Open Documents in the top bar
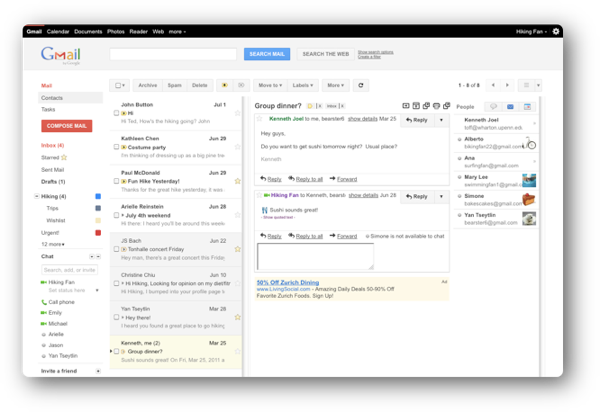This screenshot has height=412, width=600. [x=88, y=31]
